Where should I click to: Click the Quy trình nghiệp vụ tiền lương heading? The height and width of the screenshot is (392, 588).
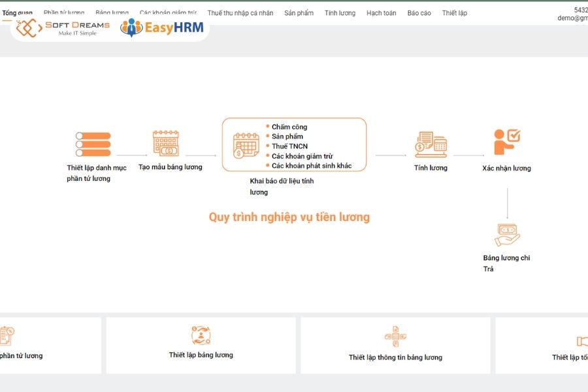coord(289,217)
